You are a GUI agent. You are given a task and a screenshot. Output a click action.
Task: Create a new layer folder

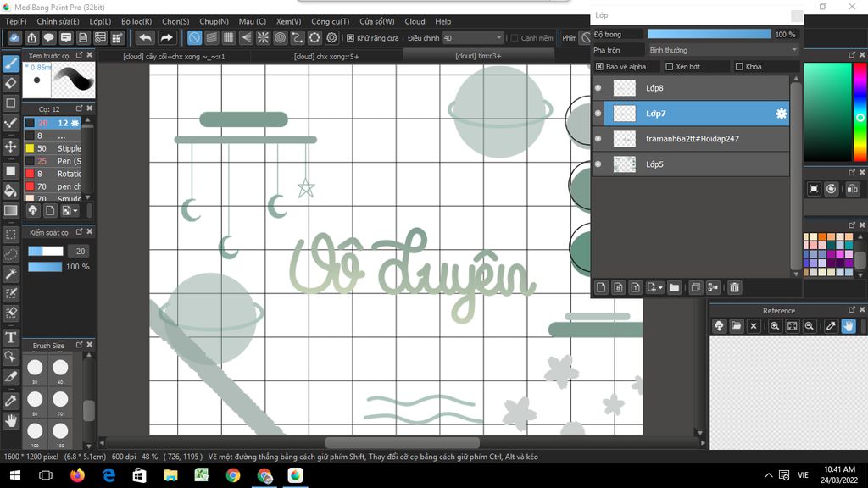click(x=674, y=287)
